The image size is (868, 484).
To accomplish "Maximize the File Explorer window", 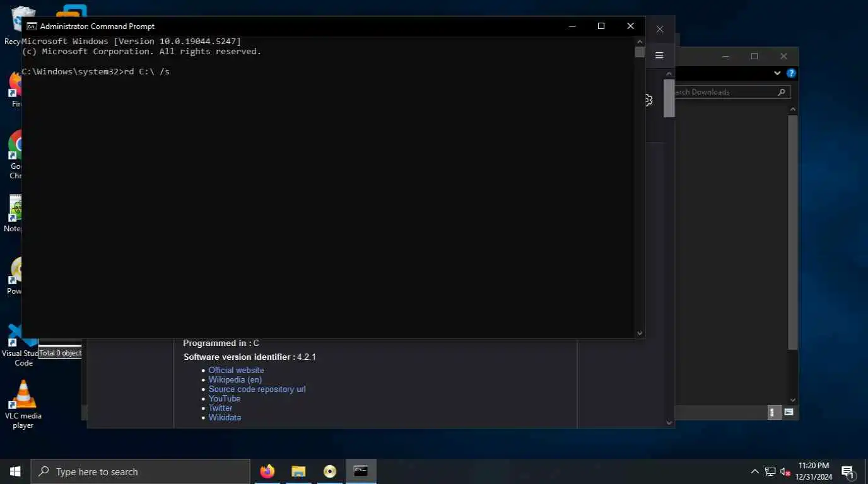I will pos(754,56).
